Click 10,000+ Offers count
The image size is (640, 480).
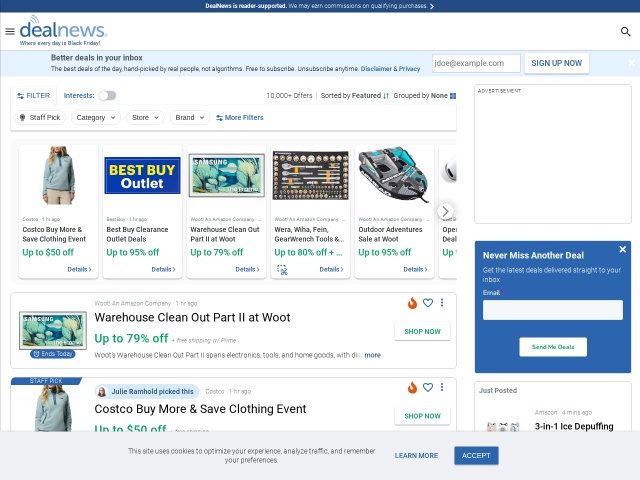(289, 96)
